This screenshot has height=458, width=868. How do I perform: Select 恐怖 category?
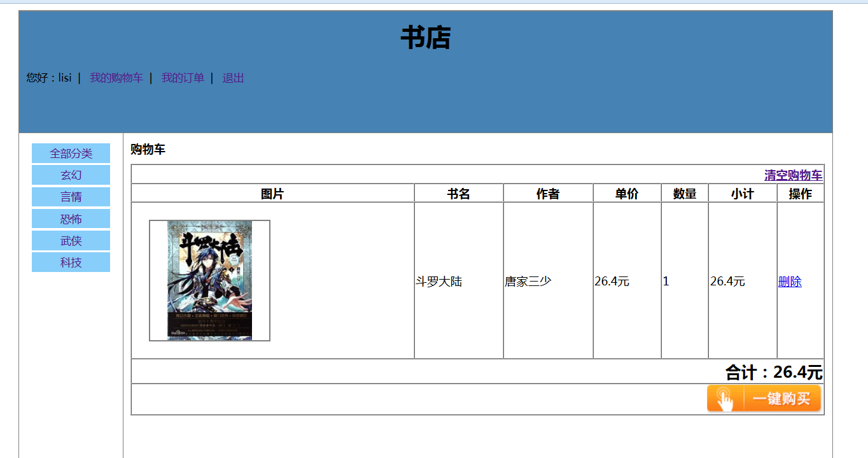pos(71,219)
